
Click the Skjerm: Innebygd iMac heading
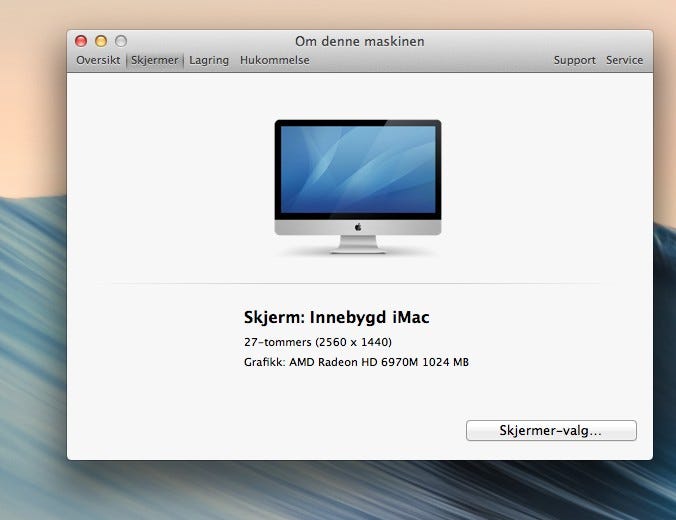[336, 317]
